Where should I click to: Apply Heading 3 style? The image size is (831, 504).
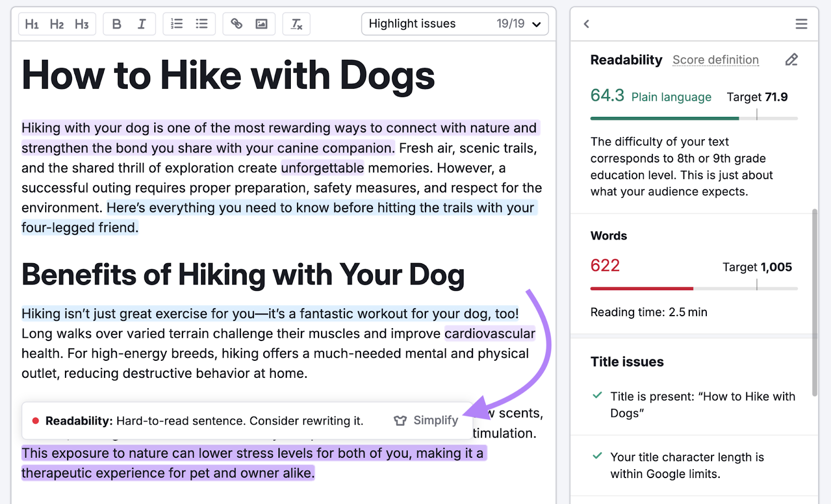(x=82, y=23)
